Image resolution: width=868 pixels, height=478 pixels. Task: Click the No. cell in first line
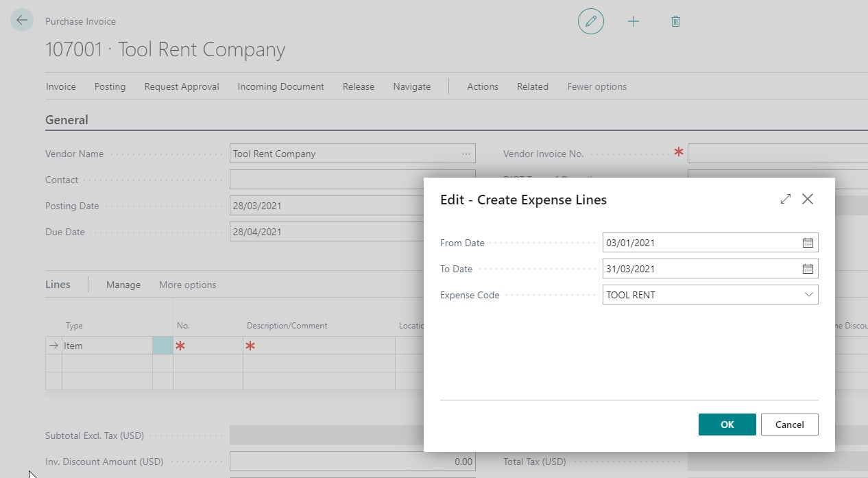pyautogui.click(x=208, y=346)
